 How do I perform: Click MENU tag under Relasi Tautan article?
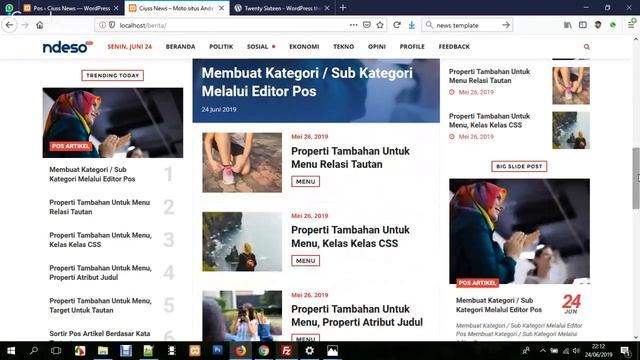click(305, 182)
